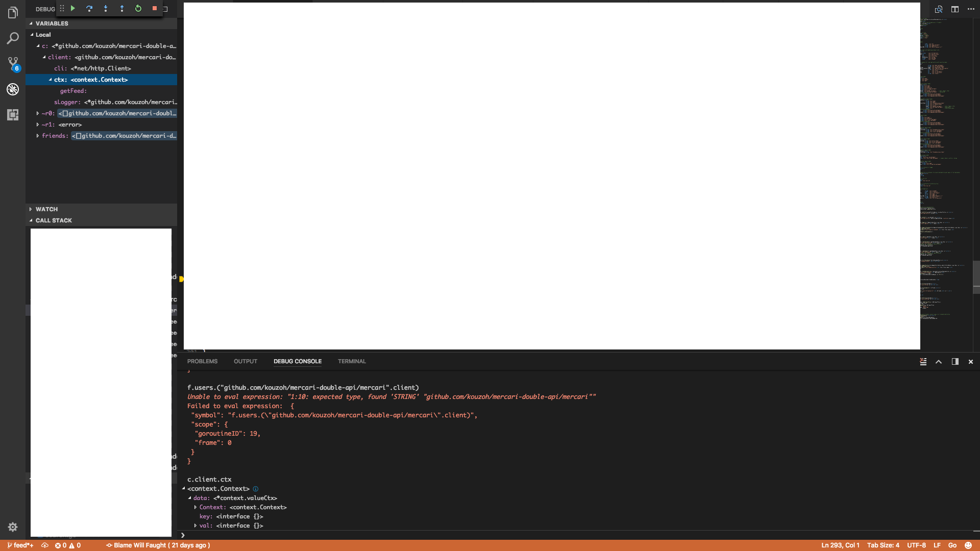Click the errors and warnings counter
Image resolution: width=980 pixels, height=551 pixels.
(68, 545)
